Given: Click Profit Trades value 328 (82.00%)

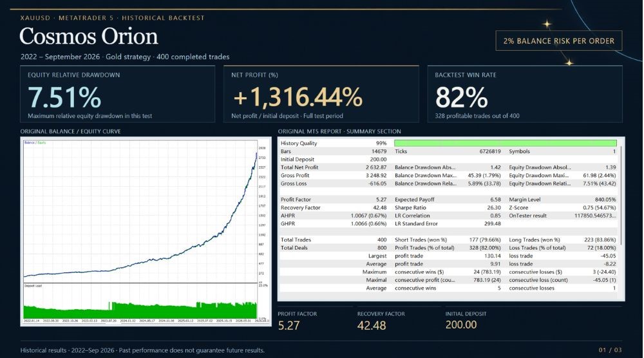Looking at the screenshot, I should point(485,248).
